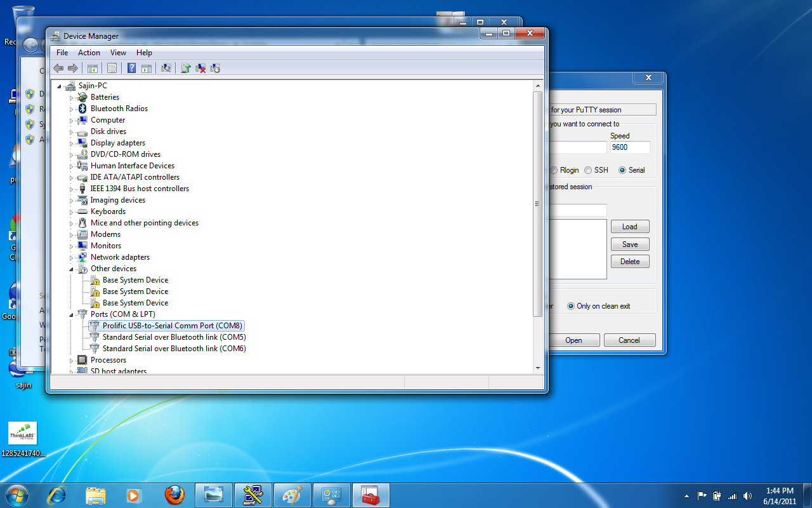Open the File menu
Viewport: 812px width, 508px height.
[62, 53]
